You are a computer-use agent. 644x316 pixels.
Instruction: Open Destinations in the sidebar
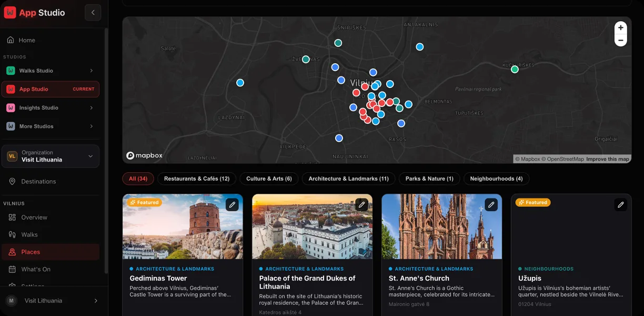51,181
